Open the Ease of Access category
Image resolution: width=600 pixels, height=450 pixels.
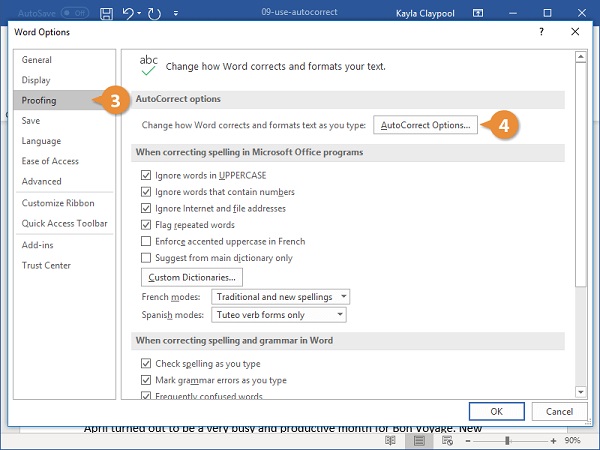(x=64, y=161)
